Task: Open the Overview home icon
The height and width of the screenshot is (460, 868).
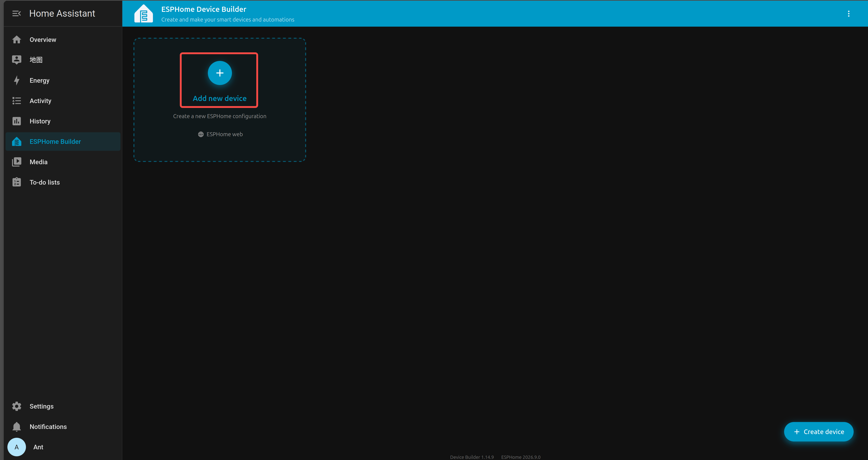Action: coord(16,40)
